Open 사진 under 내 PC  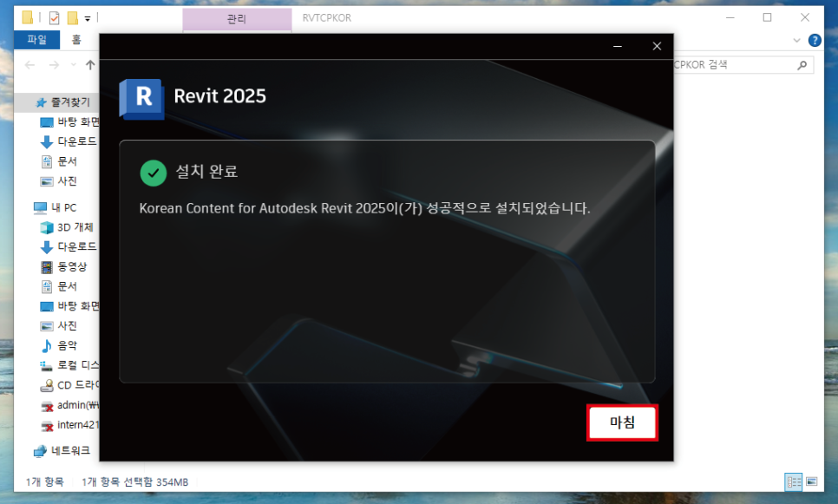coord(59,326)
